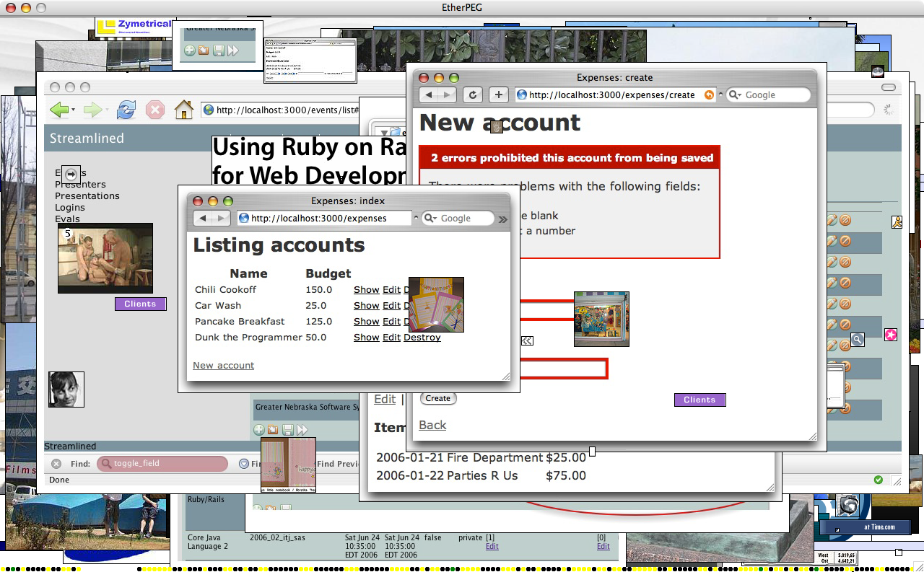Close the Find bar with its X icon
Screen dimensions: 924x572
click(x=56, y=464)
